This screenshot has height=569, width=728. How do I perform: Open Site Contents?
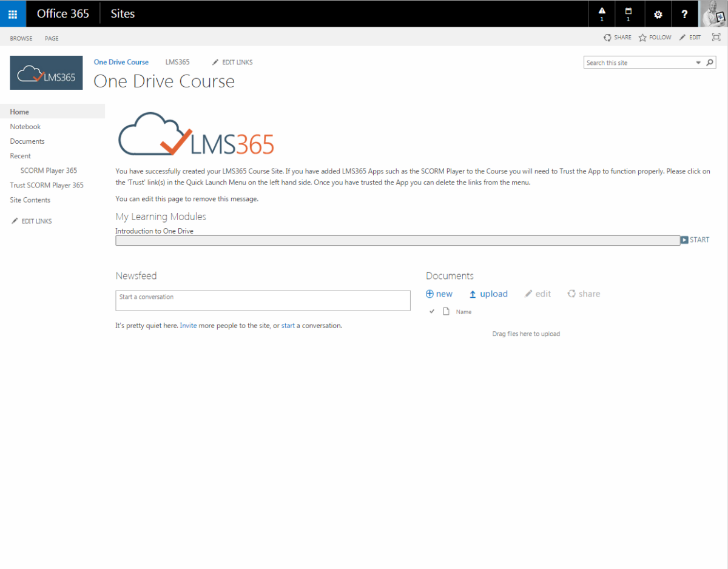30,200
